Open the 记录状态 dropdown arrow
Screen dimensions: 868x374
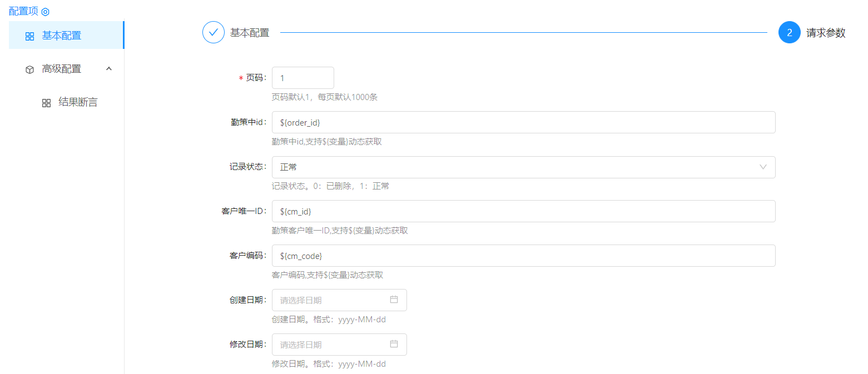(763, 167)
